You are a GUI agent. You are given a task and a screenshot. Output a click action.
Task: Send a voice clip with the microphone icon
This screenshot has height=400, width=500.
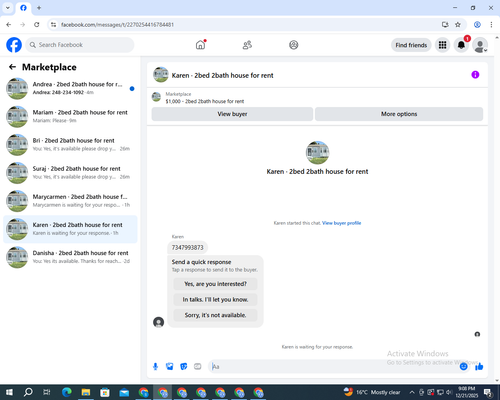click(x=155, y=367)
